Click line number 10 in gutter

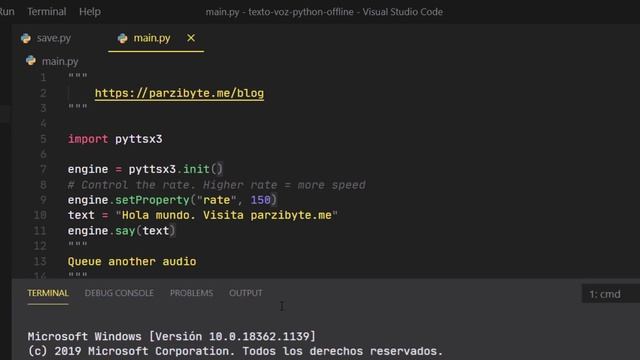point(40,215)
